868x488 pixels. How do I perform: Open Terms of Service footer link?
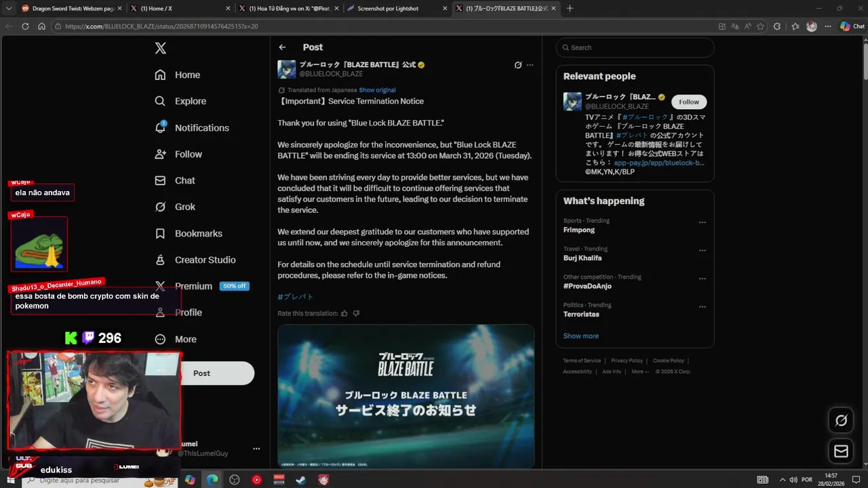pyautogui.click(x=582, y=361)
